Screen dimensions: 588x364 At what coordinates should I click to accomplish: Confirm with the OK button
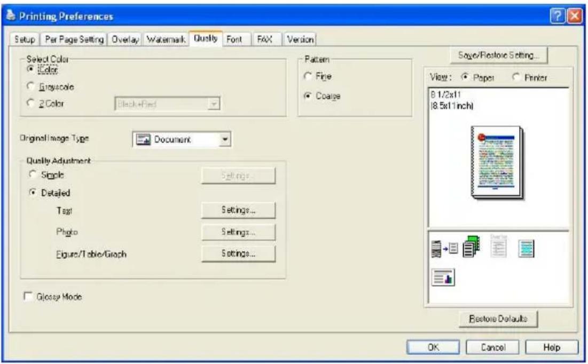point(433,347)
